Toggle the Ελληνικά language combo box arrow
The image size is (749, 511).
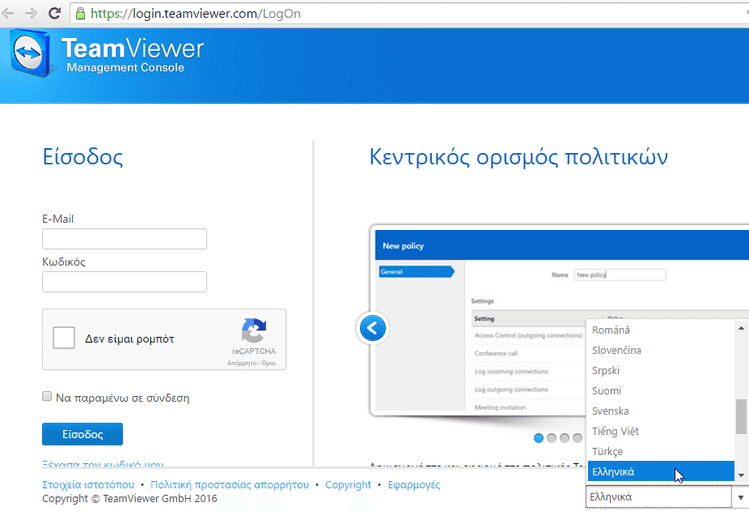(x=740, y=498)
